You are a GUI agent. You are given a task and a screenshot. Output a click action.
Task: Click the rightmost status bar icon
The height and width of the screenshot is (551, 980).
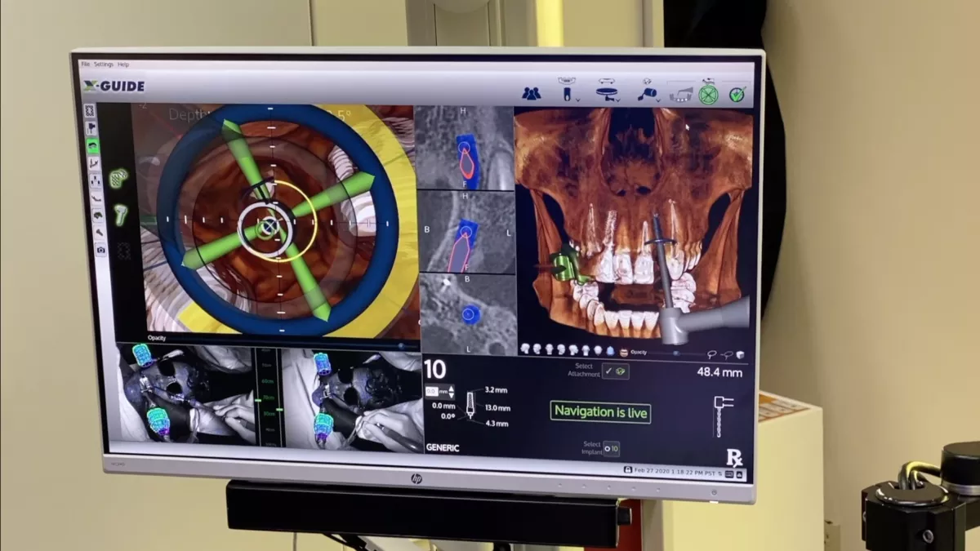point(738,474)
